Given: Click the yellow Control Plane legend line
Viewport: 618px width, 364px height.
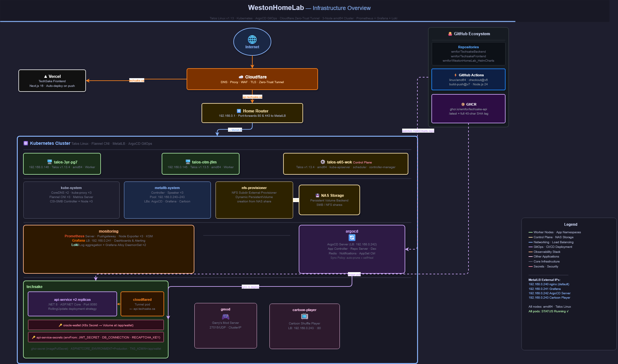Looking at the screenshot, I should [x=530, y=237].
